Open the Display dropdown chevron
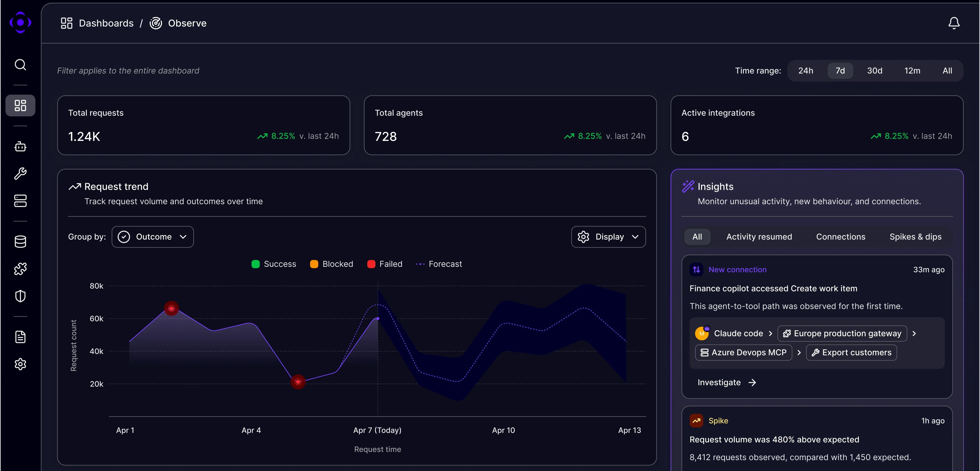 click(635, 237)
